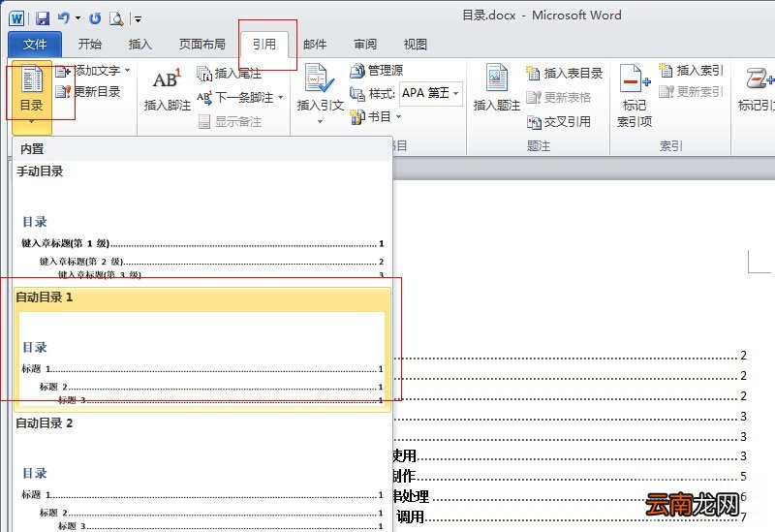Open the undo history dropdown arrow
This screenshot has height=532, width=775.
click(x=78, y=18)
